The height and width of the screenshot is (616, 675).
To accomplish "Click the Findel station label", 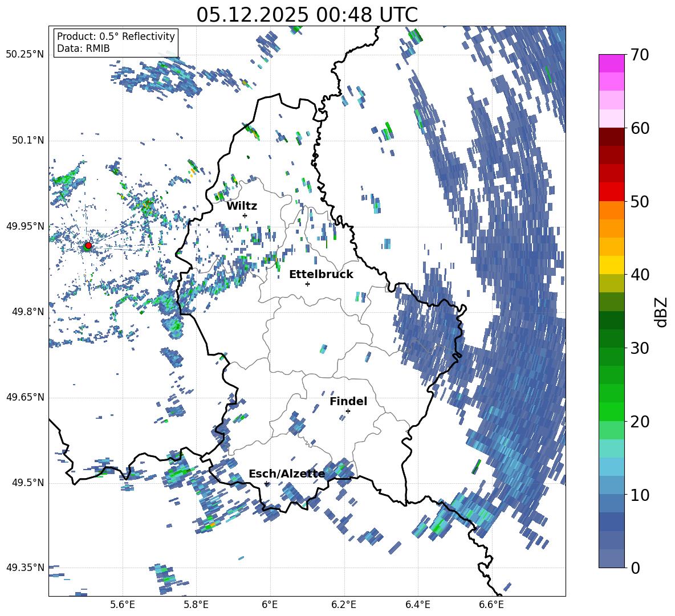I will click(348, 401).
